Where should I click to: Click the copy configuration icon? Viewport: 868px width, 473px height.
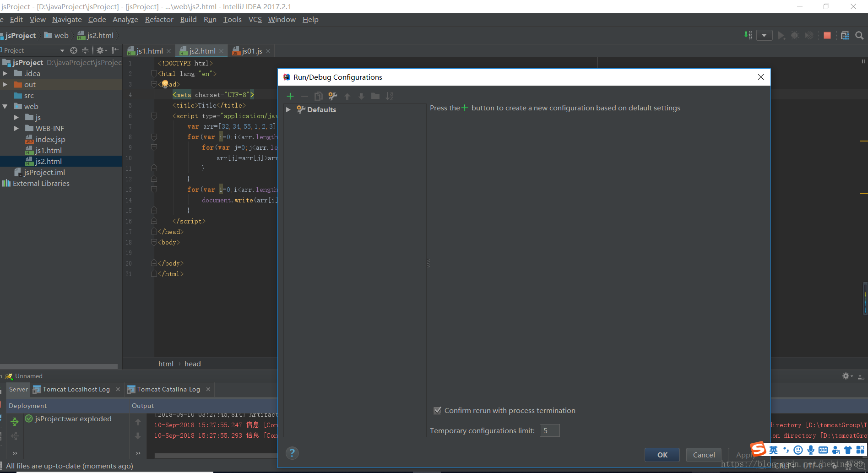click(319, 96)
